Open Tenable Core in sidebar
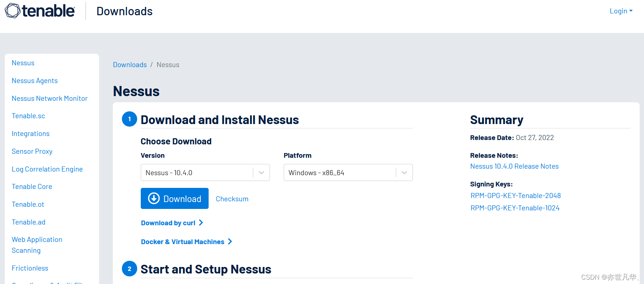Screen dimensions: 644x284 (x=32, y=187)
